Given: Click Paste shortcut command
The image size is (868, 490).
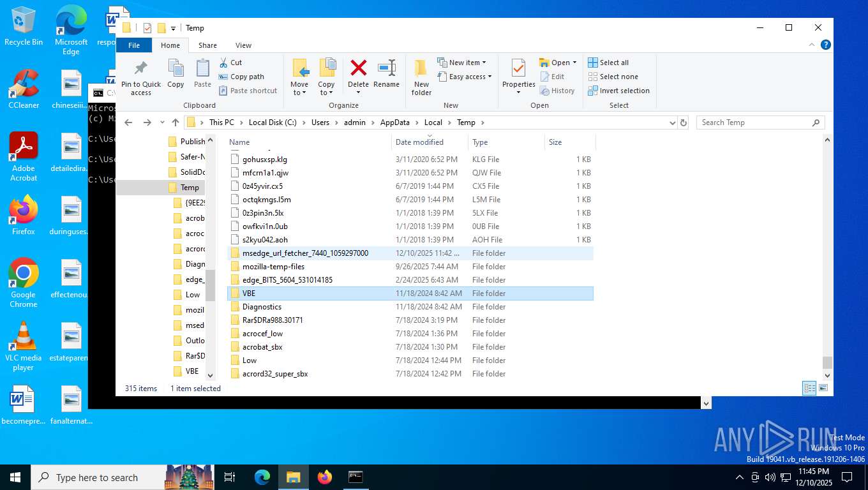Looking at the screenshot, I should [248, 91].
